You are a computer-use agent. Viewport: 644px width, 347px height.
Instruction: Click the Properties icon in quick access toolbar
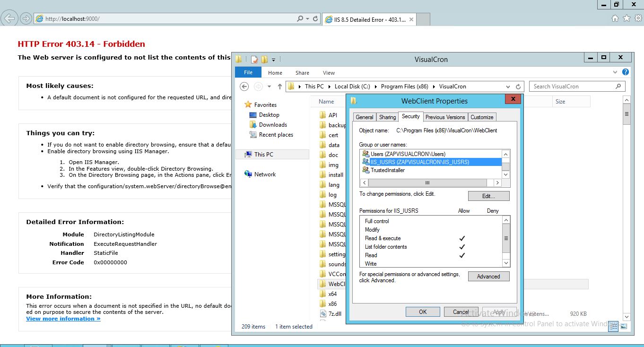(254, 60)
